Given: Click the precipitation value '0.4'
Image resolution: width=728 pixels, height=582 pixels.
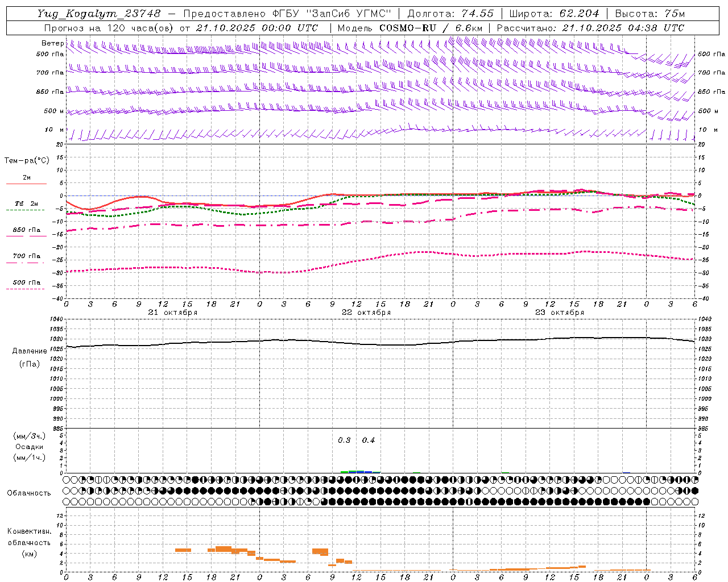Looking at the screenshot, I should [369, 440].
